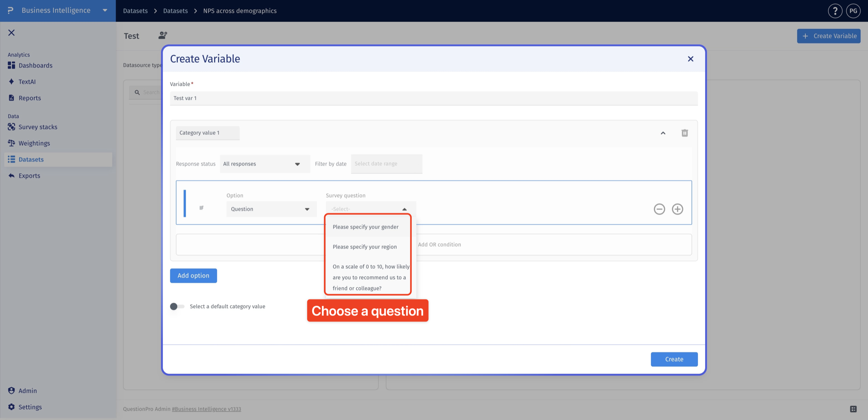Image resolution: width=868 pixels, height=420 pixels.
Task: Add condition using the plus circle icon
Action: pyautogui.click(x=677, y=209)
